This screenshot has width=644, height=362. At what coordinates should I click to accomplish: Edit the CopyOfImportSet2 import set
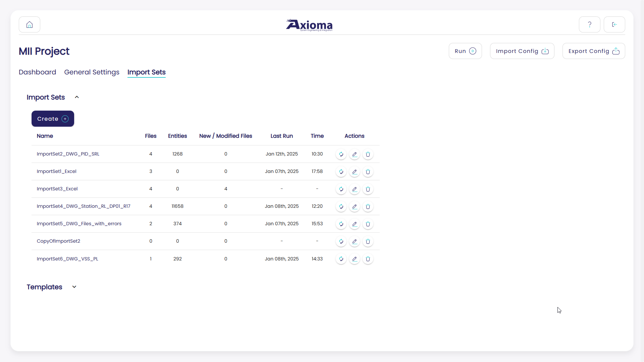355,241
